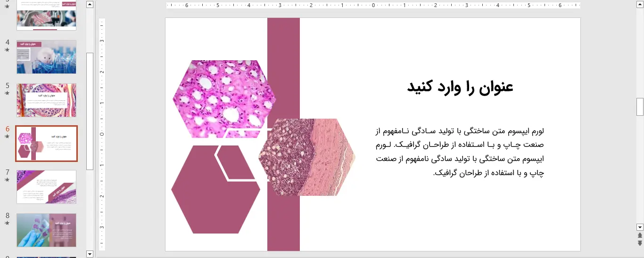644x258 pixels.
Task: Click the transition star icon beside slide 5
Action: point(7,93)
